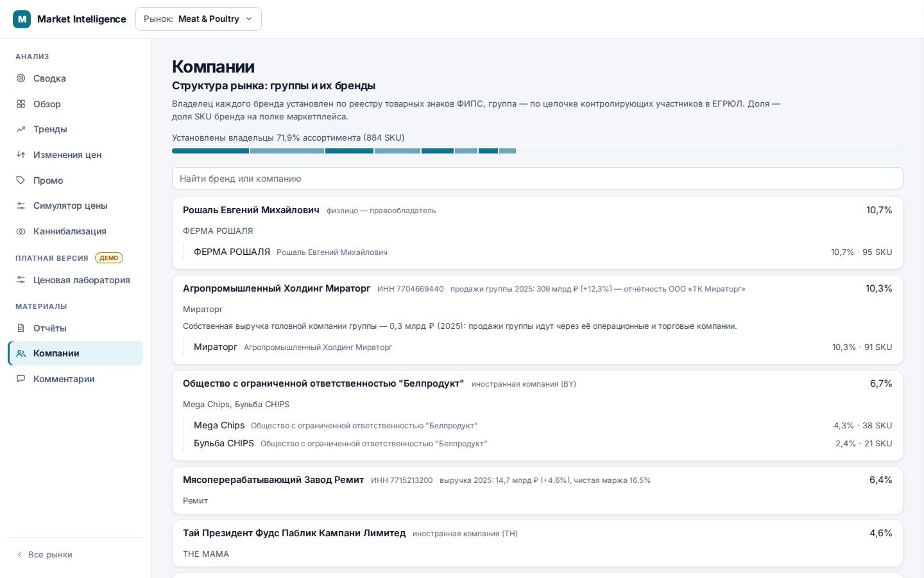Click the THE MAMA brand label
The image size is (924, 578).
[x=206, y=554]
